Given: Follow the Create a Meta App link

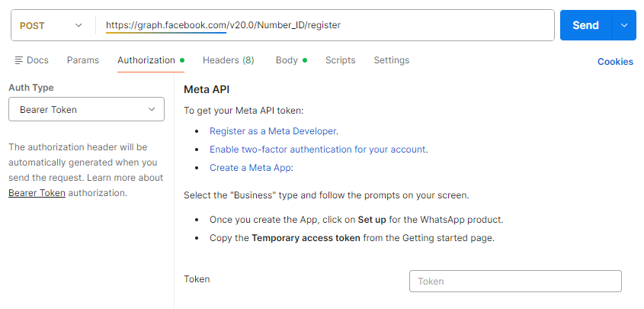Looking at the screenshot, I should (250, 168).
